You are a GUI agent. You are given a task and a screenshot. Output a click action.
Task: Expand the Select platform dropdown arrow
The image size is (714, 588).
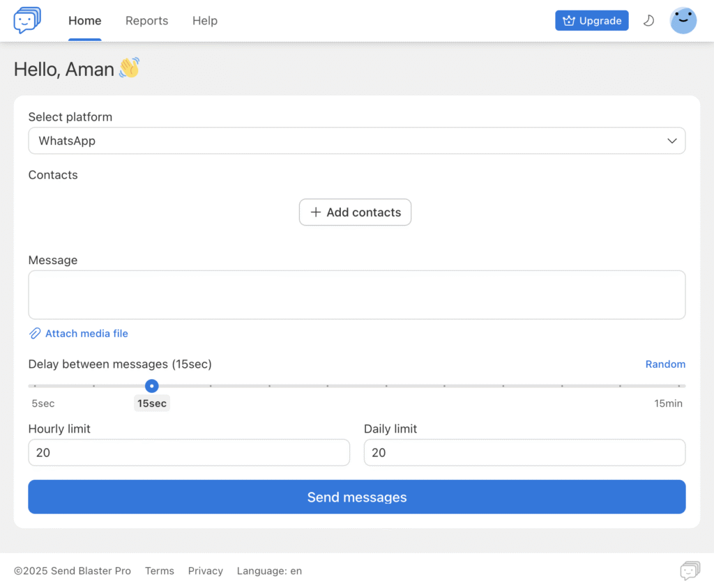tap(671, 141)
